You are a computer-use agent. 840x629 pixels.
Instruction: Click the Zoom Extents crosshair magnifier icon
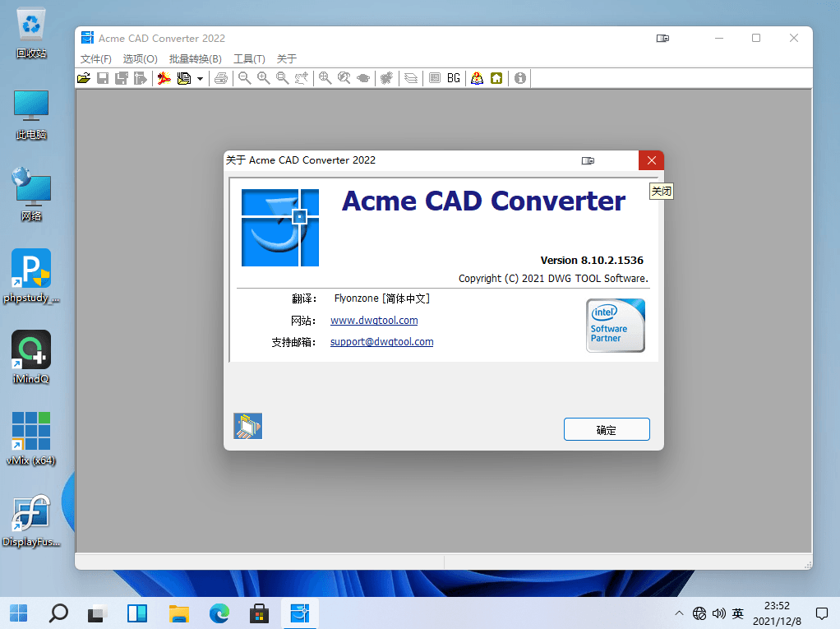(x=325, y=78)
